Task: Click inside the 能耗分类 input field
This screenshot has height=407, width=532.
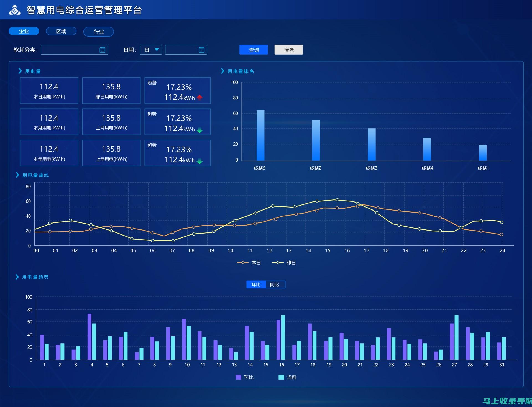Action: [x=74, y=50]
